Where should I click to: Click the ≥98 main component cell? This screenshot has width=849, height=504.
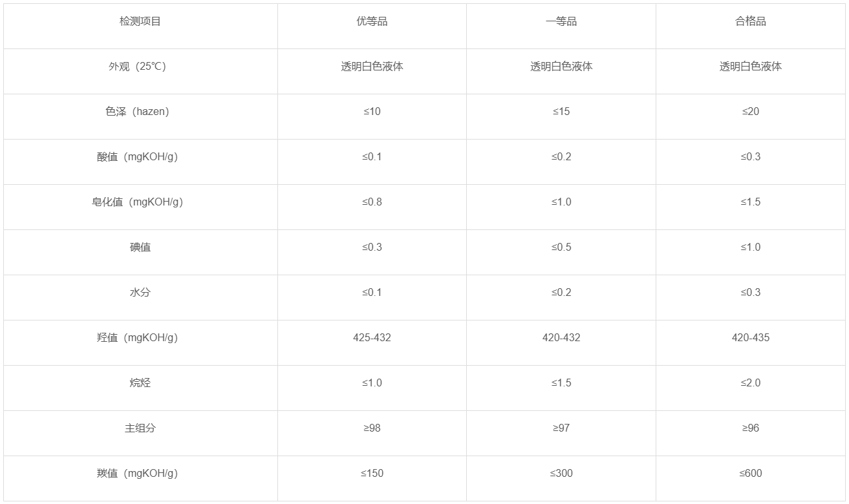(372, 428)
